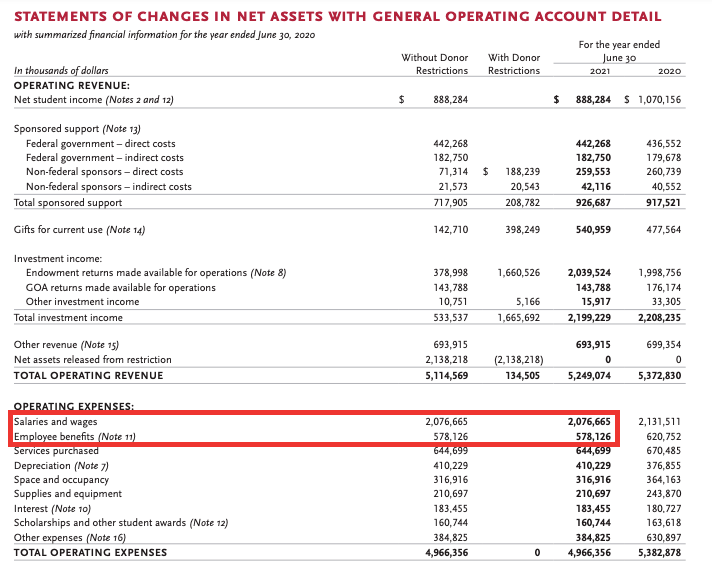Click the 398,249 gifts value
Screen dimensions: 712x570
pyautogui.click(x=523, y=230)
